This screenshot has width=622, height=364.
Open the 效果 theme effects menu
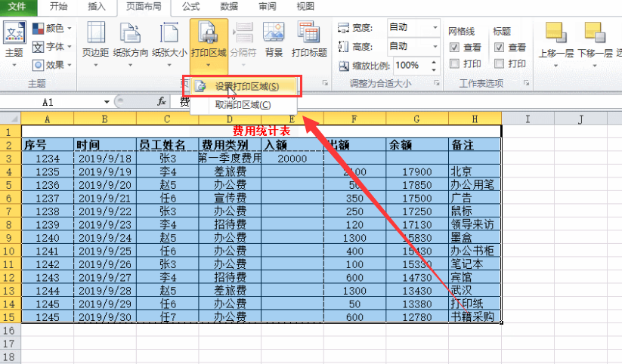[51, 65]
